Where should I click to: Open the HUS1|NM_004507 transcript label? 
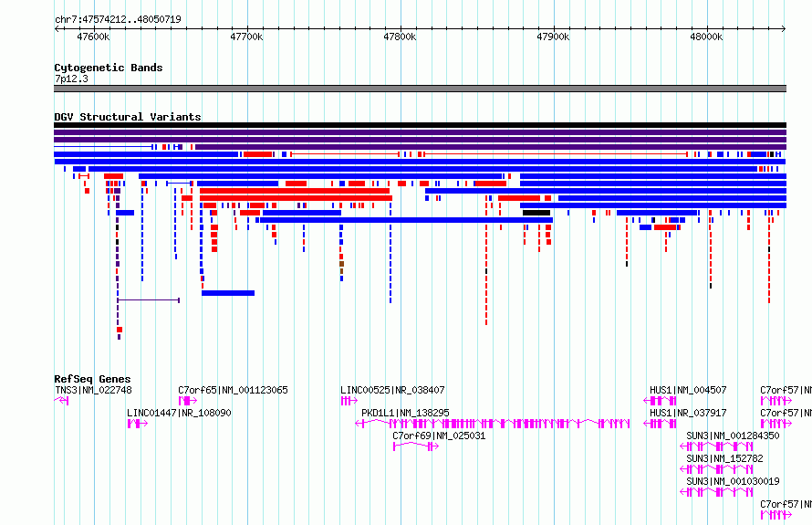point(688,390)
